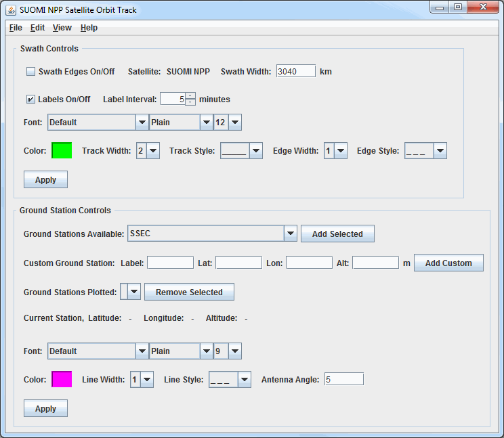This screenshot has height=438, width=504.
Task: Uncheck the Labels On/Off checkbox
Action: tap(31, 100)
